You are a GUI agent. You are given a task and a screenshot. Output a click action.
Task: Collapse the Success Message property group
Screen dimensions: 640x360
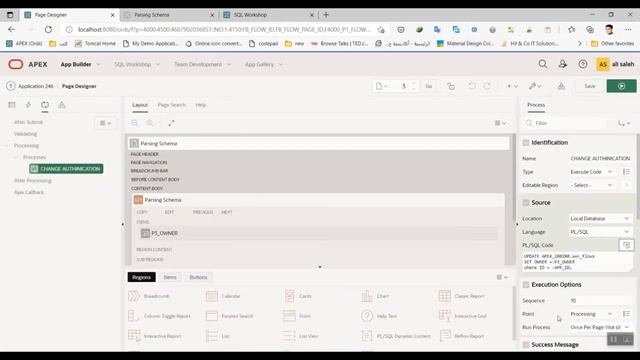[526, 344]
